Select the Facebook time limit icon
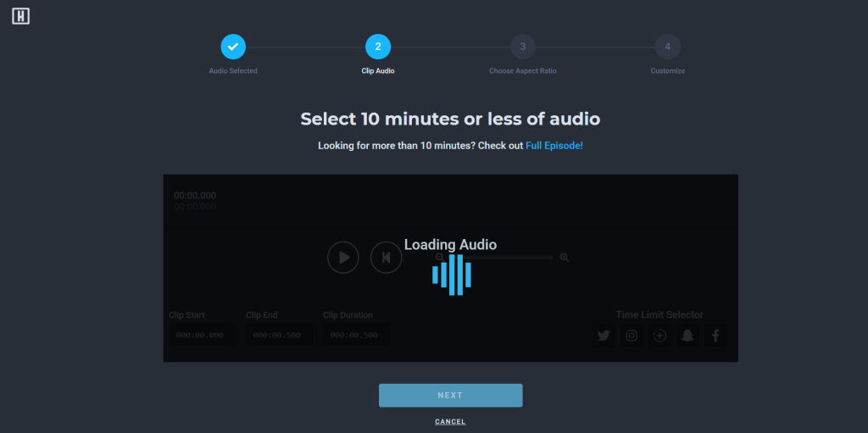The width and height of the screenshot is (868, 433). (x=715, y=336)
